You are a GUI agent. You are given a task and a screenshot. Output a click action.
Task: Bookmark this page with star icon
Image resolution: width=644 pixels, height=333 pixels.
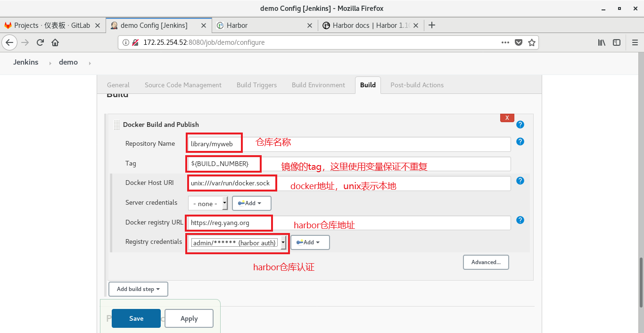click(x=532, y=42)
